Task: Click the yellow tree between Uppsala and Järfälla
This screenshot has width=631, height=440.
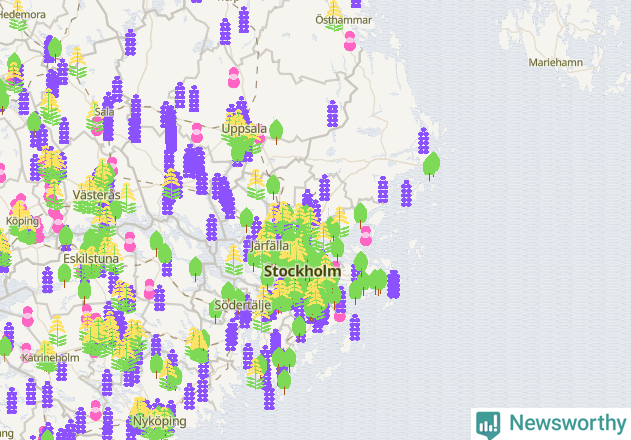Action: [x=256, y=184]
